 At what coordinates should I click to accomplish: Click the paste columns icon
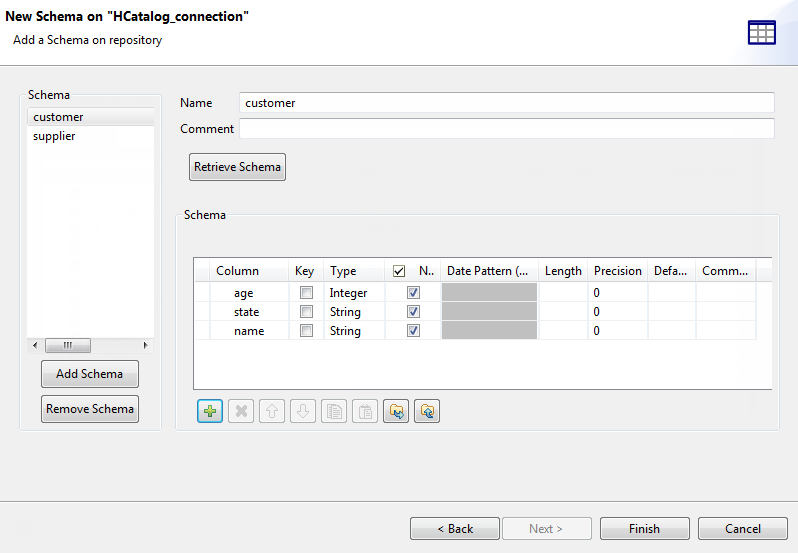tap(365, 411)
